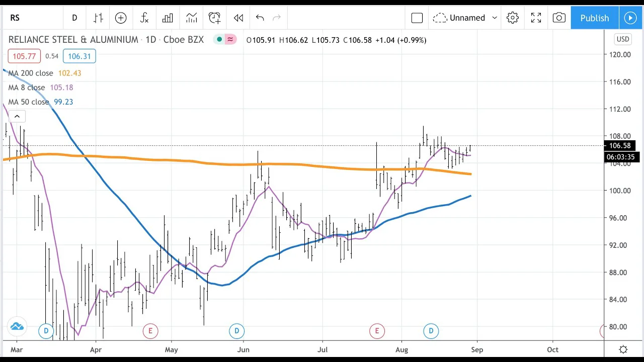Screen dimensions: 644x362
Task: Click the Compare or add symbol icon
Action: [x=121, y=18]
